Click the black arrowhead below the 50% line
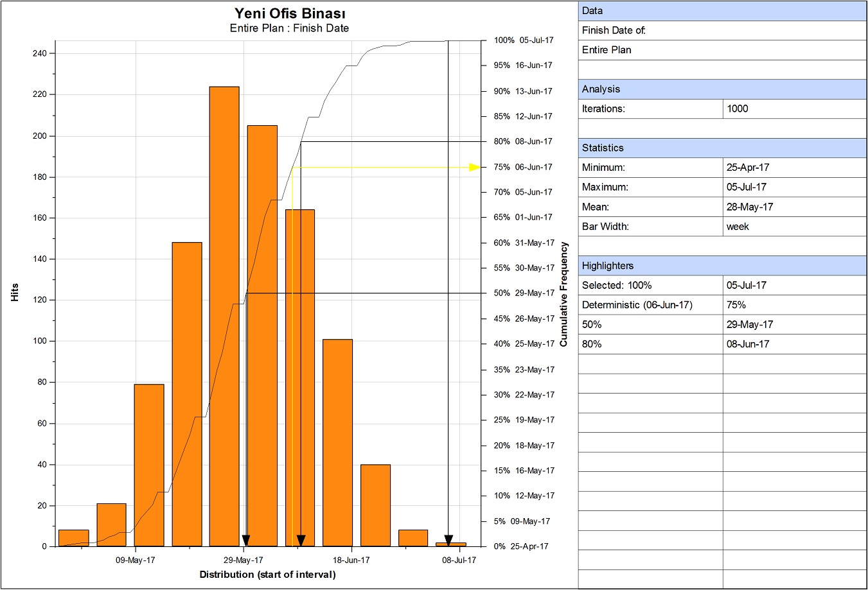Image resolution: width=868 pixels, height=590 pixels. click(245, 541)
